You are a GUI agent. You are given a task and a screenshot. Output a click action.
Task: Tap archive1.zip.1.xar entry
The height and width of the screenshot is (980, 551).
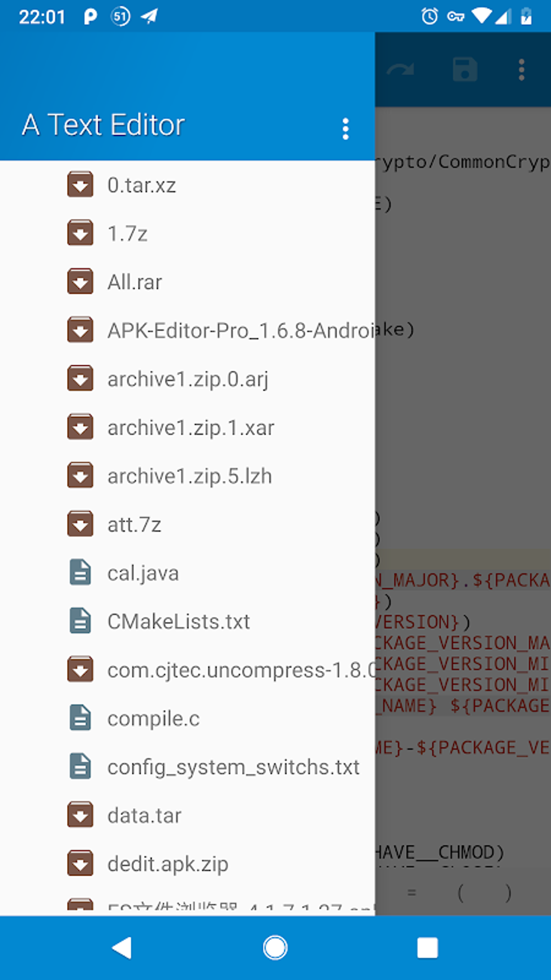[191, 427]
